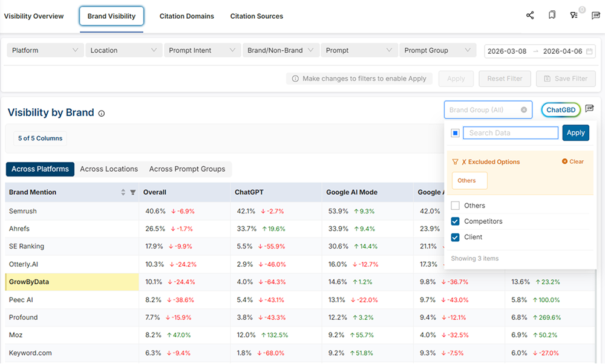This screenshot has height=364, width=605.
Task: Clear the Brand Group field with the x icon
Action: coord(524,110)
